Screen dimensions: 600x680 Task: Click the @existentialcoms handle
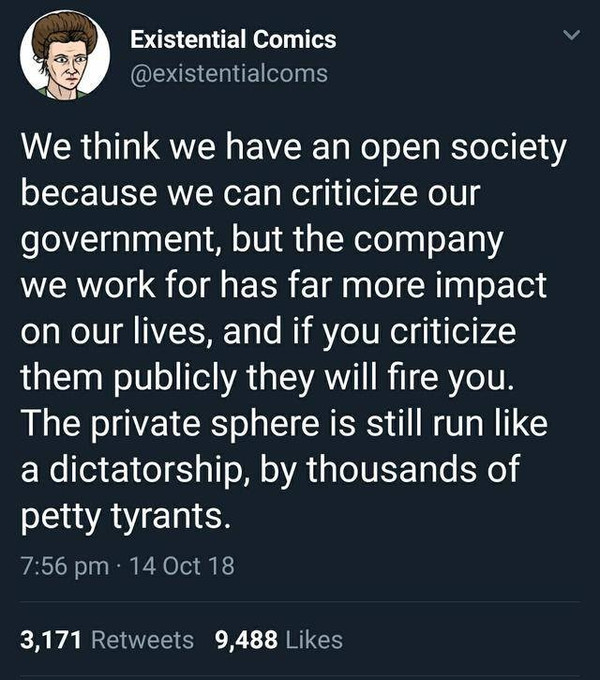229,74
